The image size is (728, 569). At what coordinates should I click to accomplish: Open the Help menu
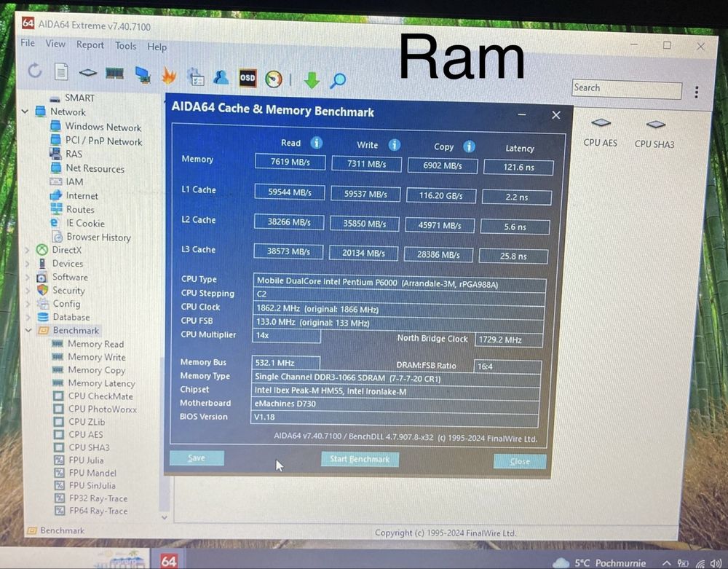157,47
